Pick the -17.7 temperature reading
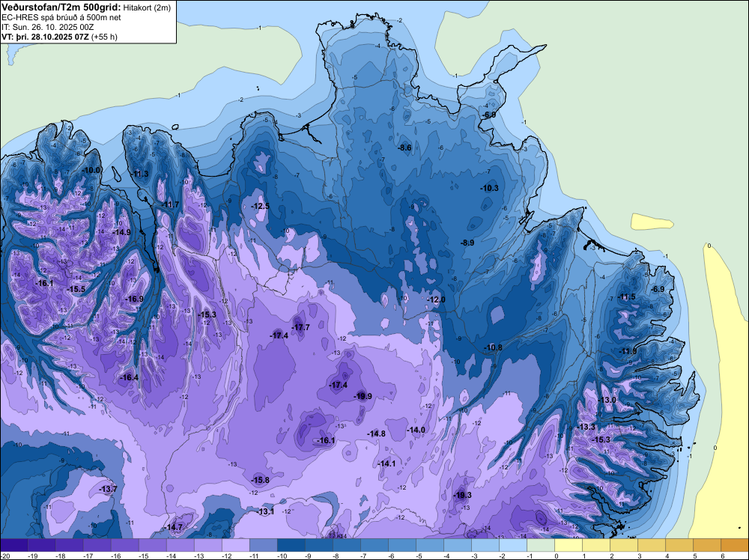Image resolution: width=749 pixels, height=560 pixels. click(x=301, y=327)
